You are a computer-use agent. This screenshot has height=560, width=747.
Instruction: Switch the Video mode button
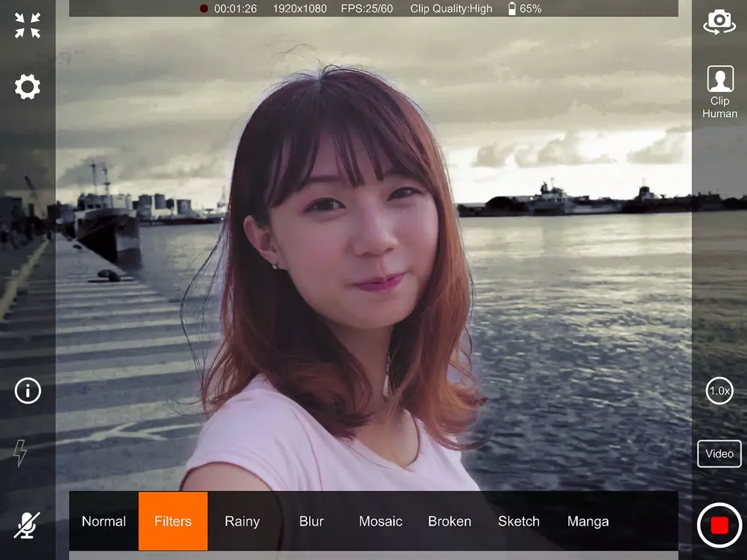tap(719, 454)
